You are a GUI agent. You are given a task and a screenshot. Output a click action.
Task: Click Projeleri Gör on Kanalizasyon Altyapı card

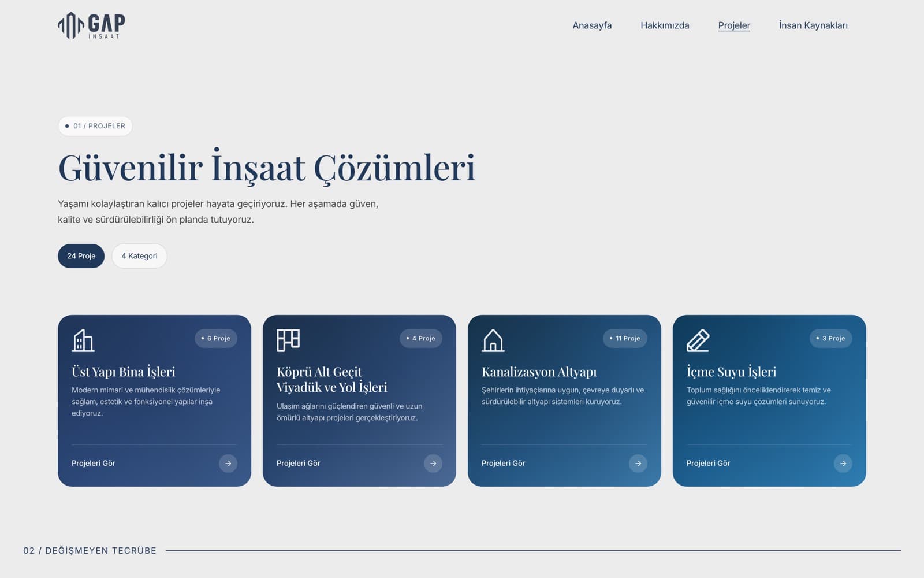pyautogui.click(x=504, y=464)
